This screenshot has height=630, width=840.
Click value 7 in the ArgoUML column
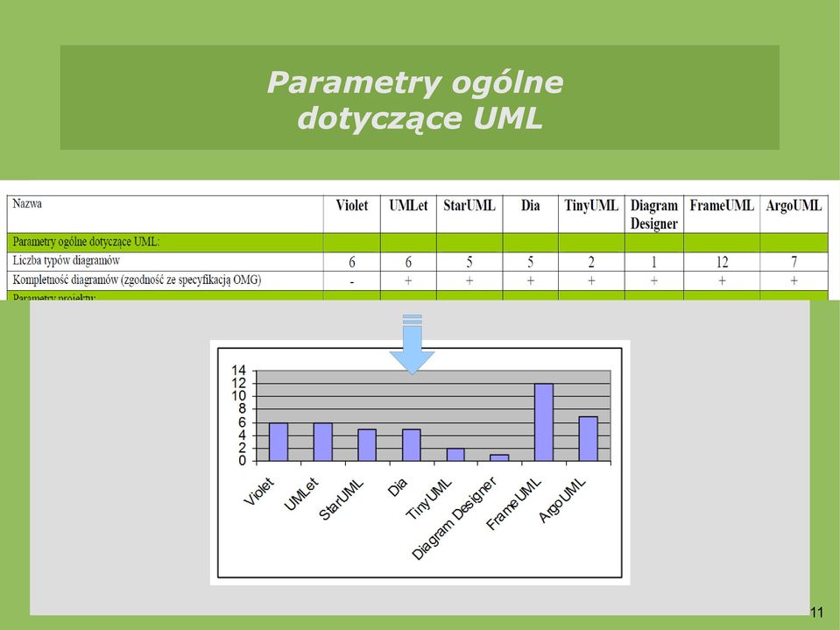click(x=794, y=262)
